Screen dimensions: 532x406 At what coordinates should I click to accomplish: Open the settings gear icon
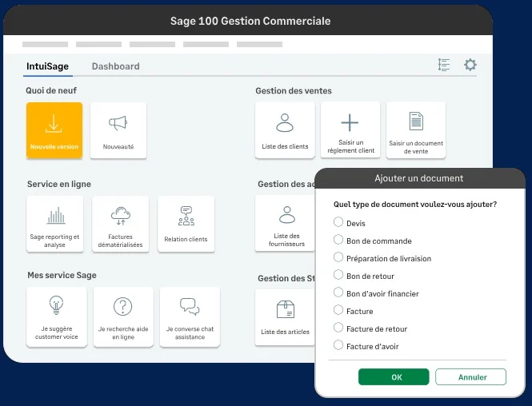[x=470, y=66]
